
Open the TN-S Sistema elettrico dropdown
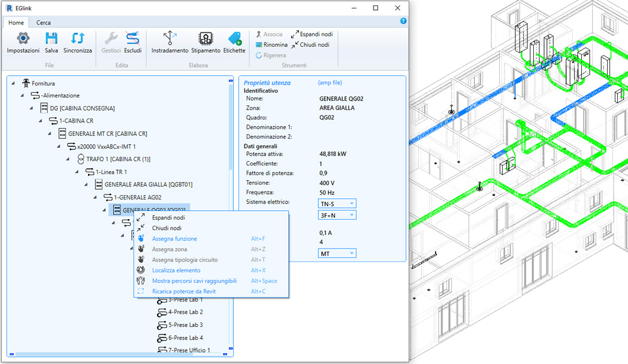point(337,204)
